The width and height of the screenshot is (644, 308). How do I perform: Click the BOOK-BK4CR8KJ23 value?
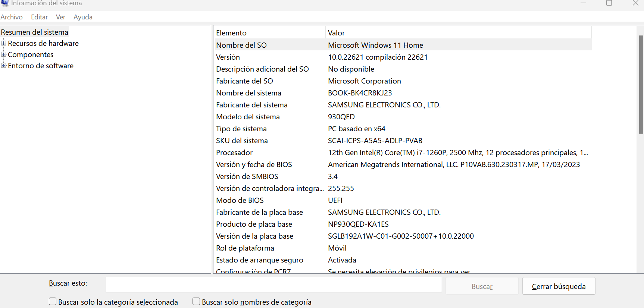coord(360,93)
